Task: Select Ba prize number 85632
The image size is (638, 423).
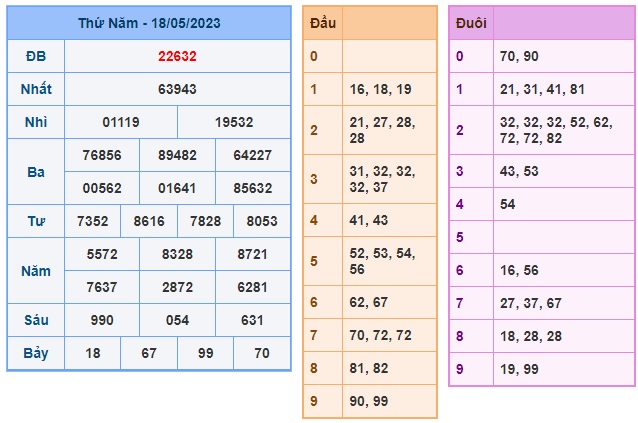Action: point(253,188)
